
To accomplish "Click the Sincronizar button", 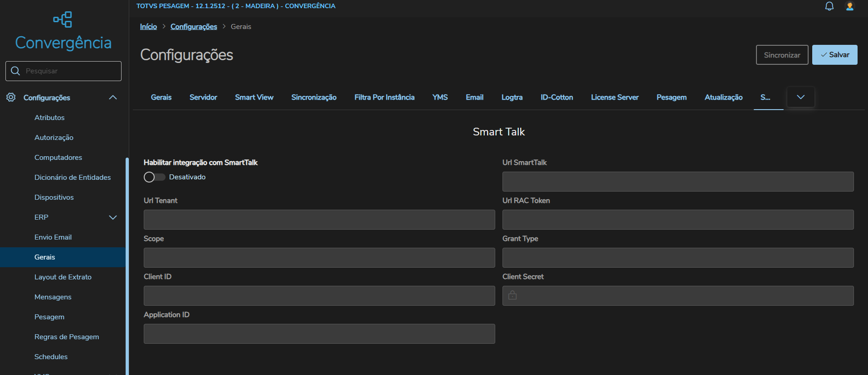I will 782,55.
